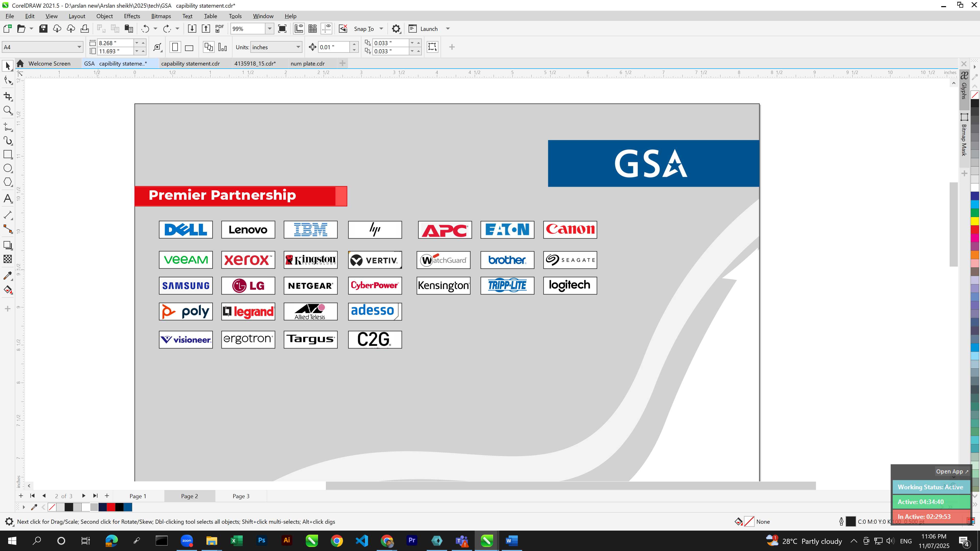Select the Parallel Dimension tool
Image resolution: width=980 pixels, height=551 pixels.
click(8, 215)
